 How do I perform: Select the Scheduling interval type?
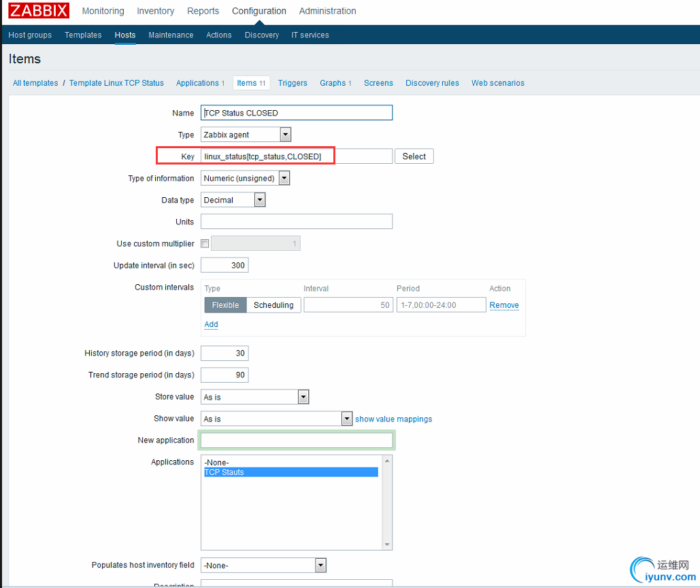pyautogui.click(x=273, y=305)
